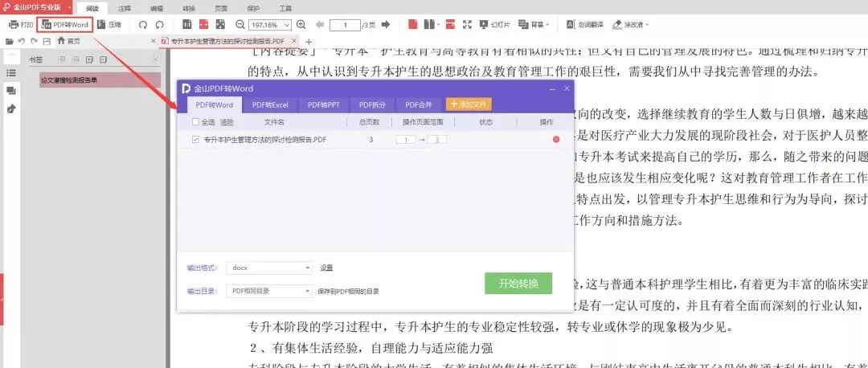Open the comments sidebar icon

[x=10, y=91]
